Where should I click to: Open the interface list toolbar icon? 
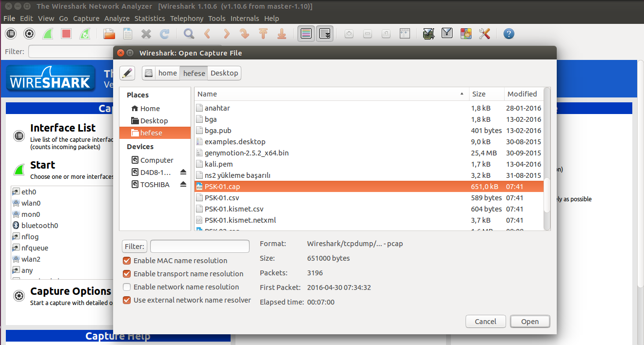[x=11, y=34]
